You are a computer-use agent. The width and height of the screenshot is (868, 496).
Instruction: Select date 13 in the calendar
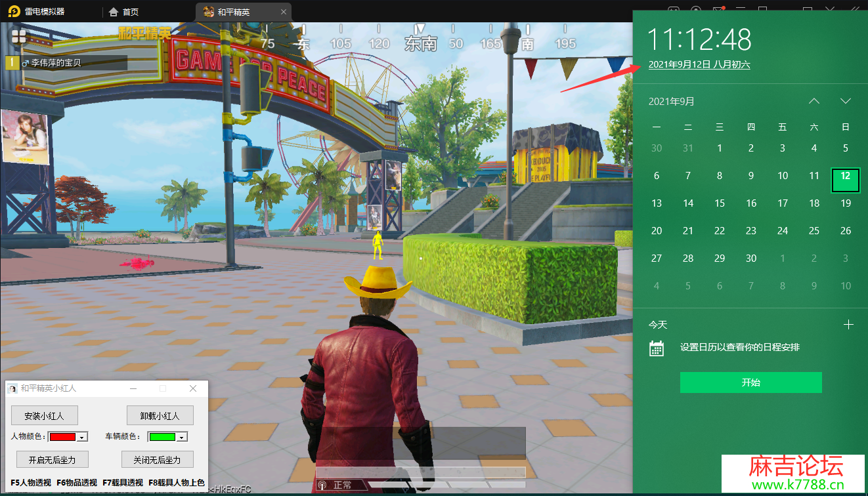[657, 203]
